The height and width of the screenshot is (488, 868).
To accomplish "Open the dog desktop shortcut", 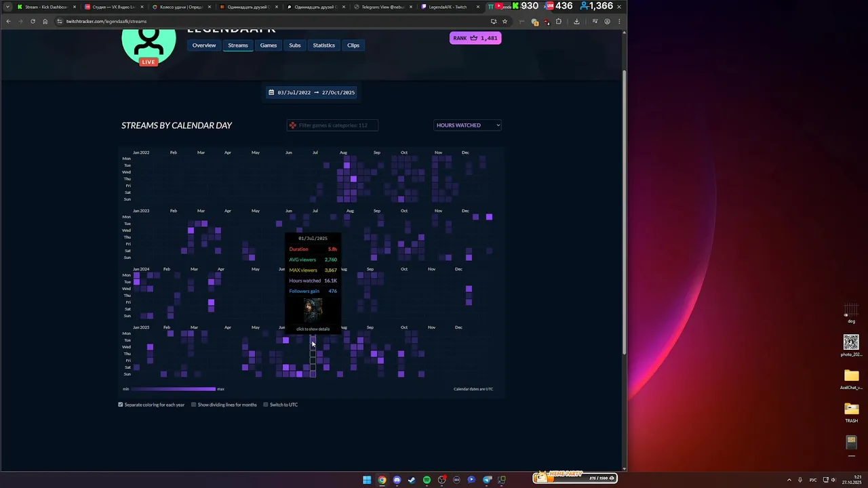I will 851,312.
